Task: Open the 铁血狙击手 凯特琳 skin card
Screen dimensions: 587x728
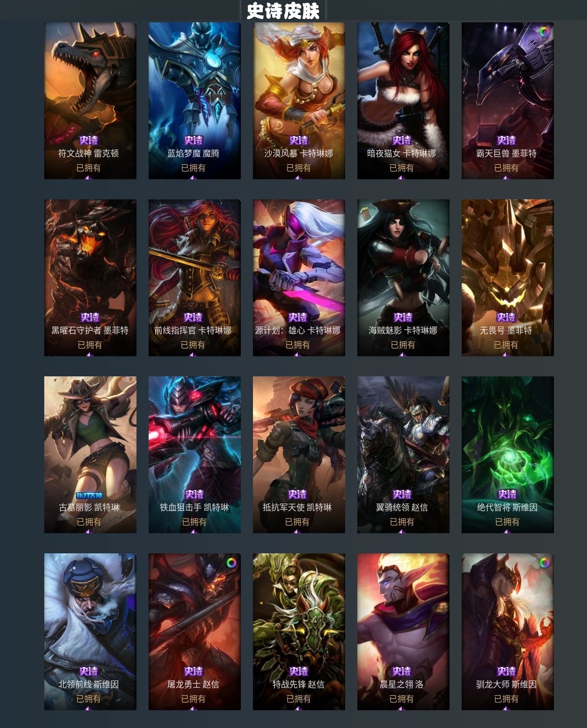Action: (195, 455)
